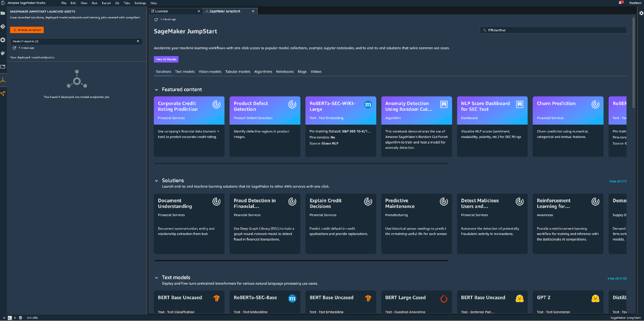Click GPT 2 Hugging Face icon

[x=595, y=298]
